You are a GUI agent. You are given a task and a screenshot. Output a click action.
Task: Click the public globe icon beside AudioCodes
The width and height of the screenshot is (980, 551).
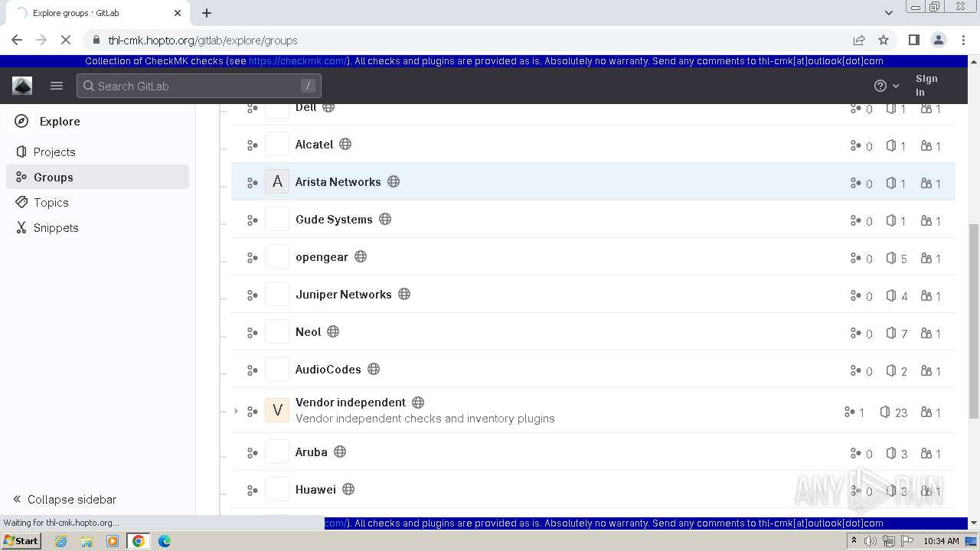(374, 369)
